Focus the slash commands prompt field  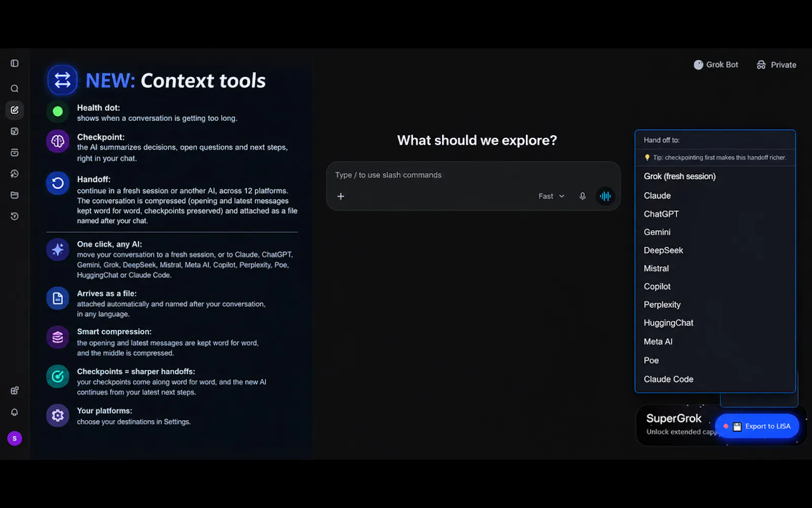473,175
